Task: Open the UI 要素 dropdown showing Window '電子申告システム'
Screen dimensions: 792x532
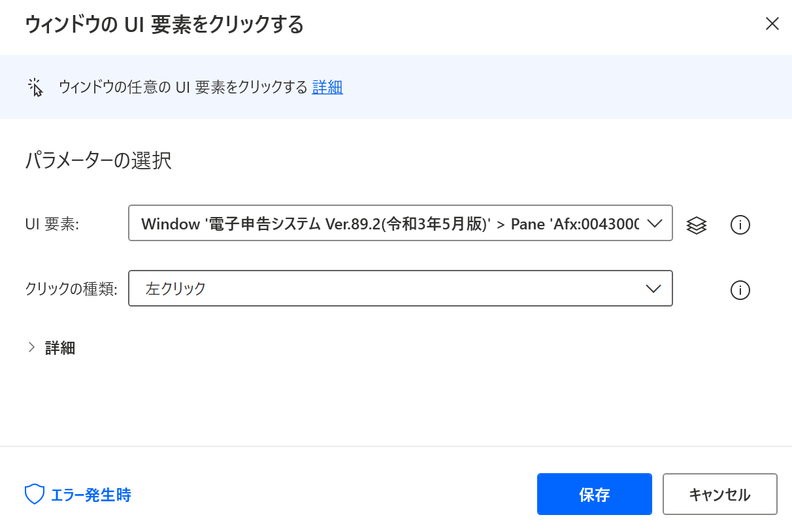Action: [x=401, y=223]
